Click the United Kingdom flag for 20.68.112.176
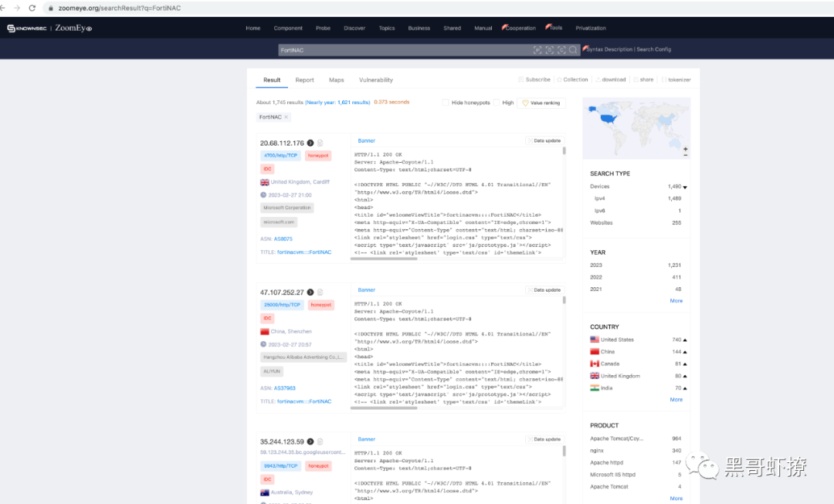 tap(264, 182)
